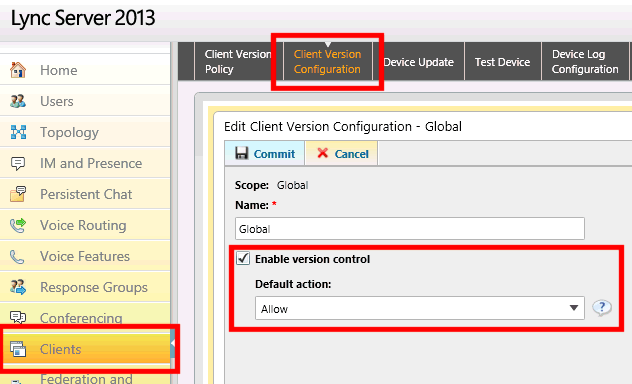Open Conferencing section
The width and height of the screenshot is (632, 384).
tap(85, 318)
